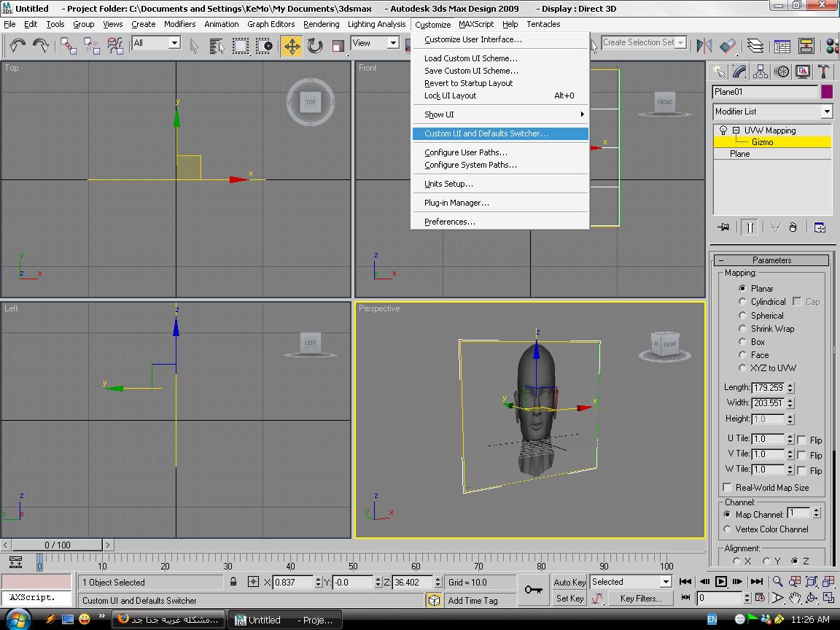Jump to the animation start frame

pos(685,581)
